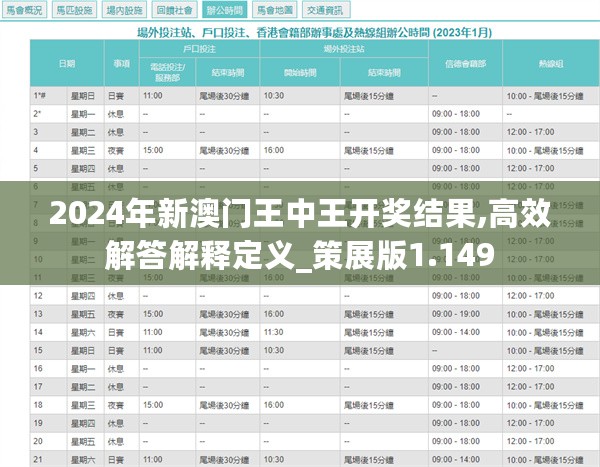Select the 場外投注站 header cell

coord(342,47)
